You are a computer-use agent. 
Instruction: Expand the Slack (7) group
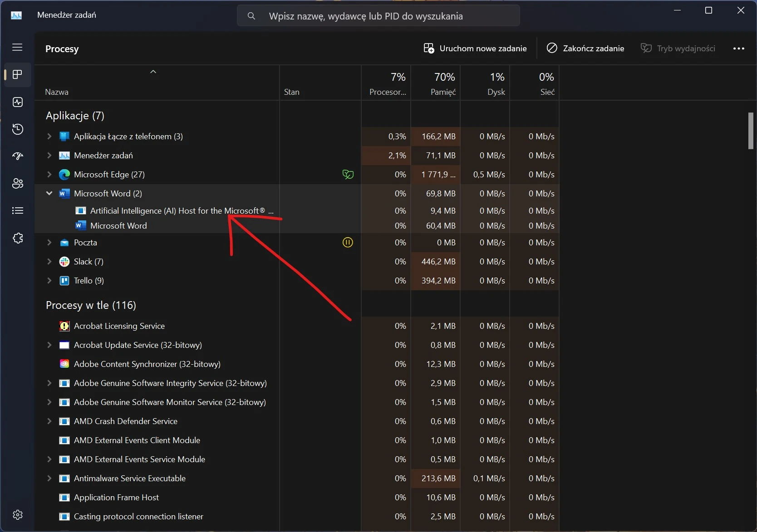tap(49, 261)
